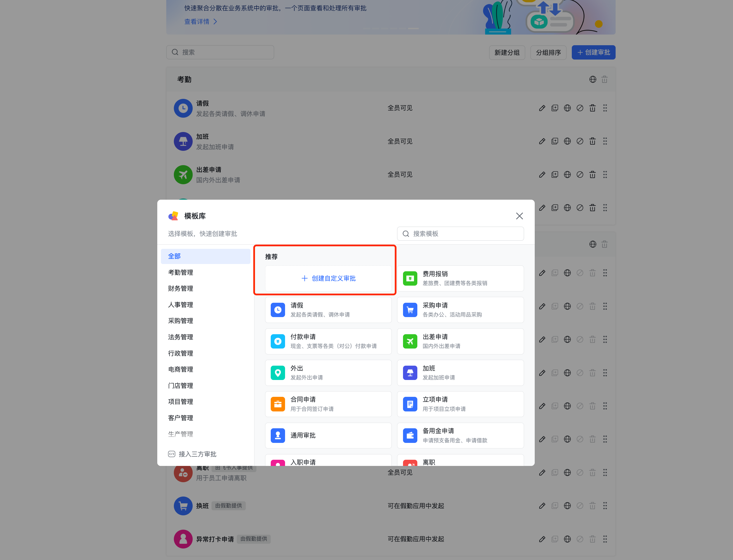733x560 pixels.
Task: Switch to 人事管理 template category
Action: (180, 305)
